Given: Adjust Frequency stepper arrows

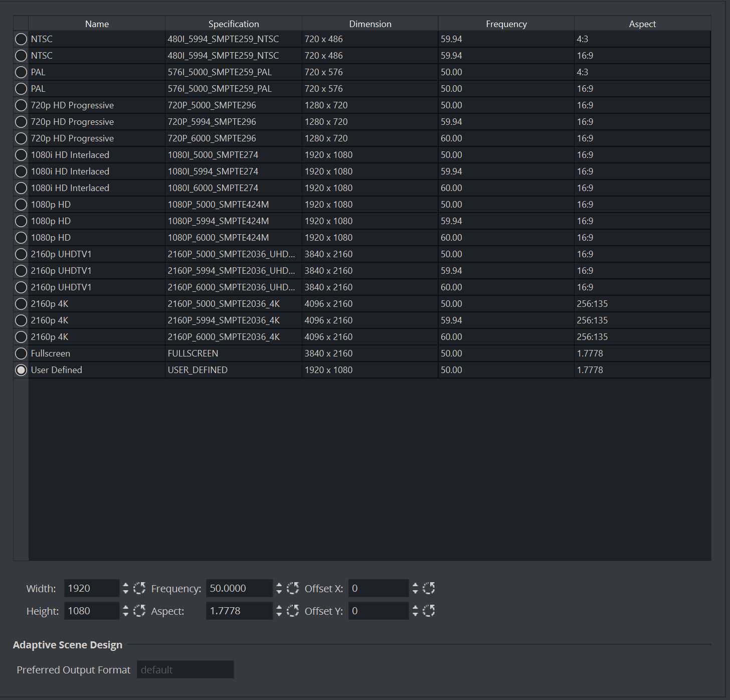Looking at the screenshot, I should 279,588.
